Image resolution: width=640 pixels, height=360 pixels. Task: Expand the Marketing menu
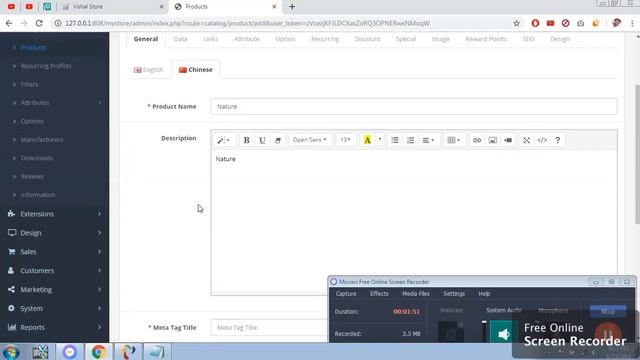tap(54, 289)
